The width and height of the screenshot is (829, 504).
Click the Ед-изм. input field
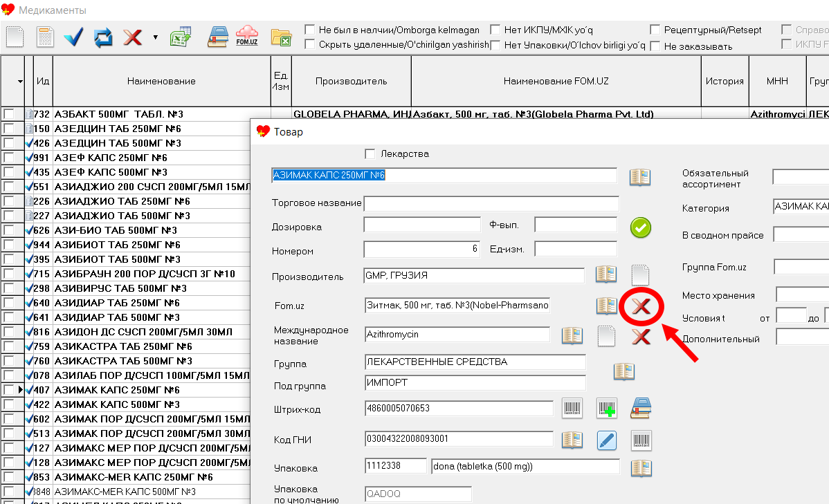[x=576, y=249]
